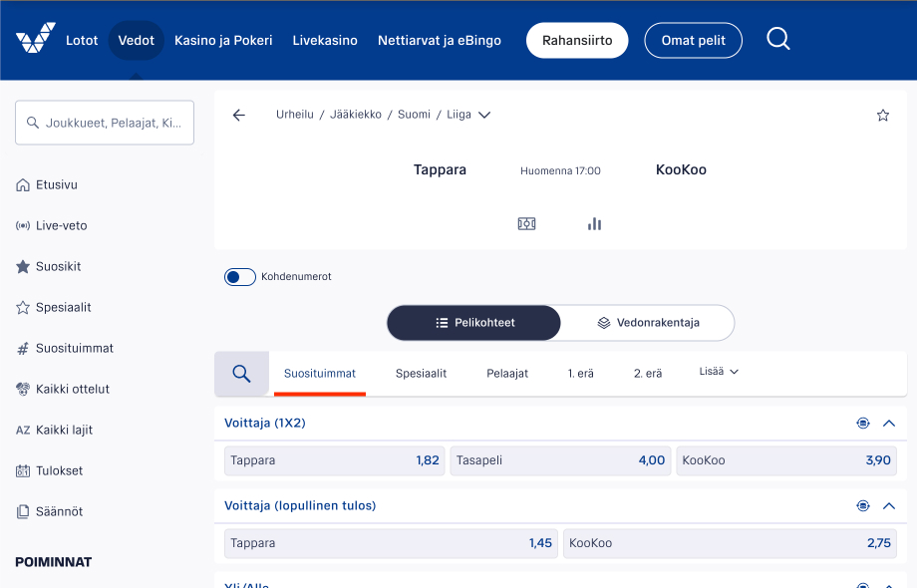Open the statistics bar chart icon
Screen dimensions: 917x588
pos(594,224)
